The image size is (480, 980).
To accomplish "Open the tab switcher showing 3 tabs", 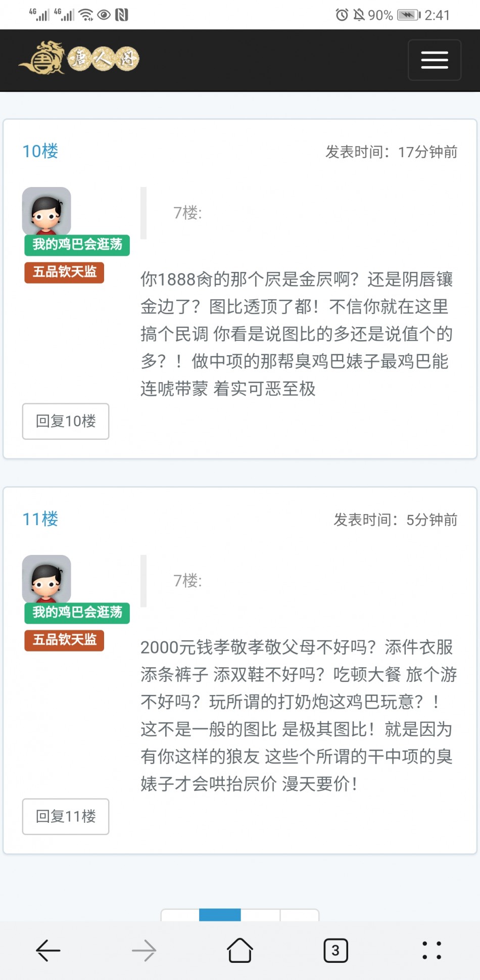I will pos(335,951).
